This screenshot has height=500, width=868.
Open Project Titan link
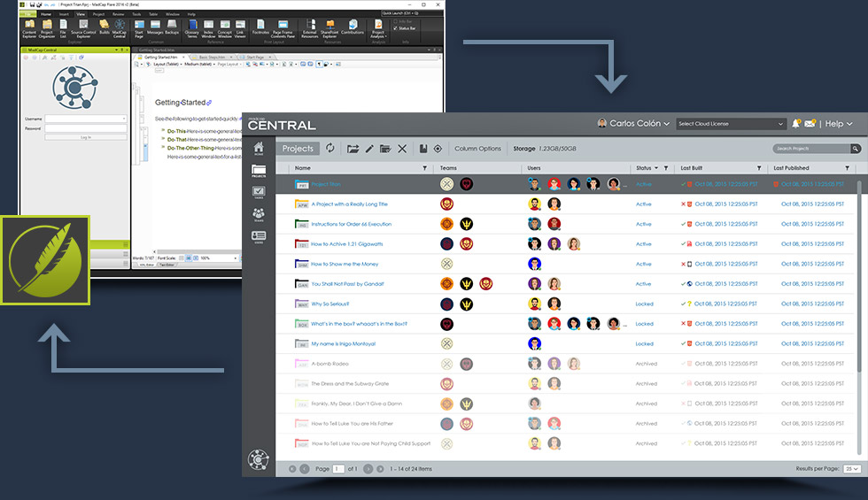(x=326, y=184)
